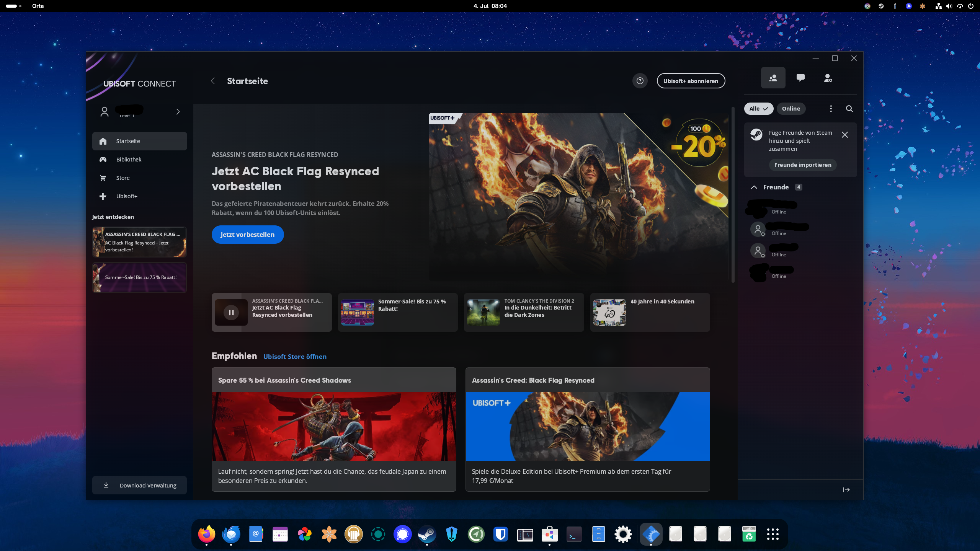980x551 pixels.
Task: Click the Empfohlen section heading
Action: 234,356
